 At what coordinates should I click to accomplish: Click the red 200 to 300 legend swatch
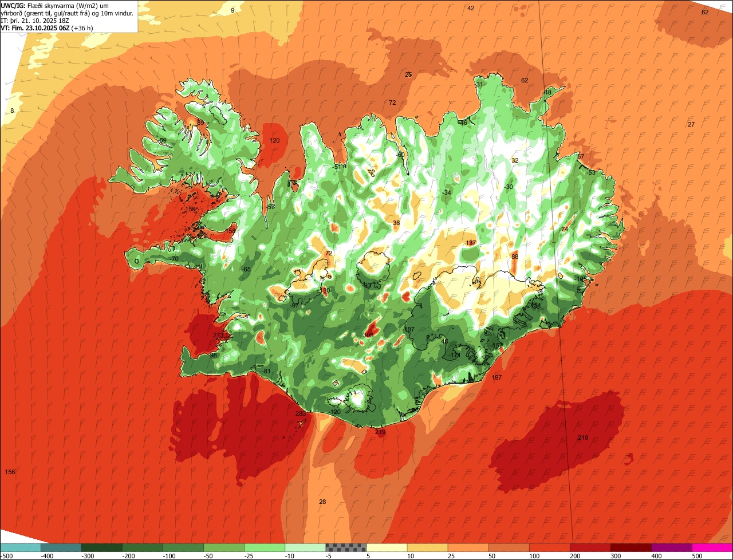589,547
